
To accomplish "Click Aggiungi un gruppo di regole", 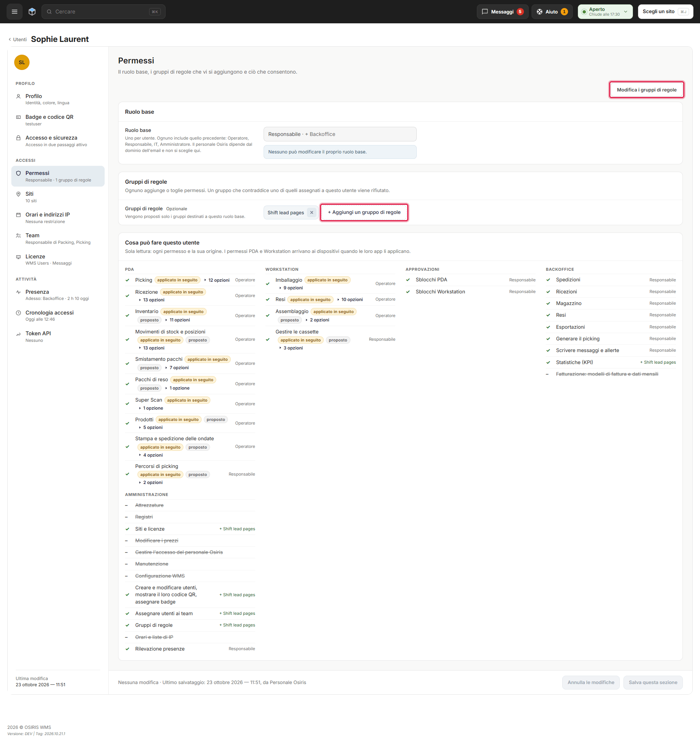I will coord(364,212).
